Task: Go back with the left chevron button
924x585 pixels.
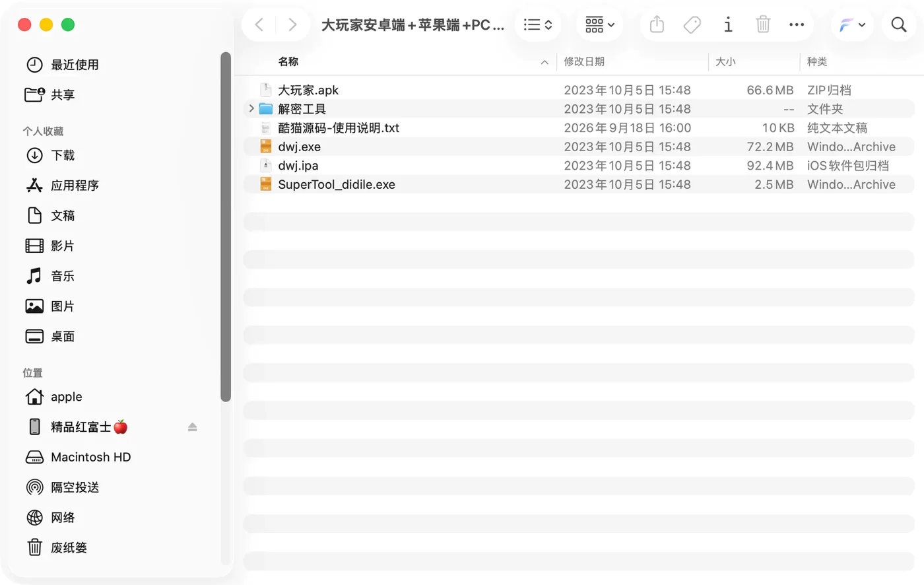Action: [259, 25]
